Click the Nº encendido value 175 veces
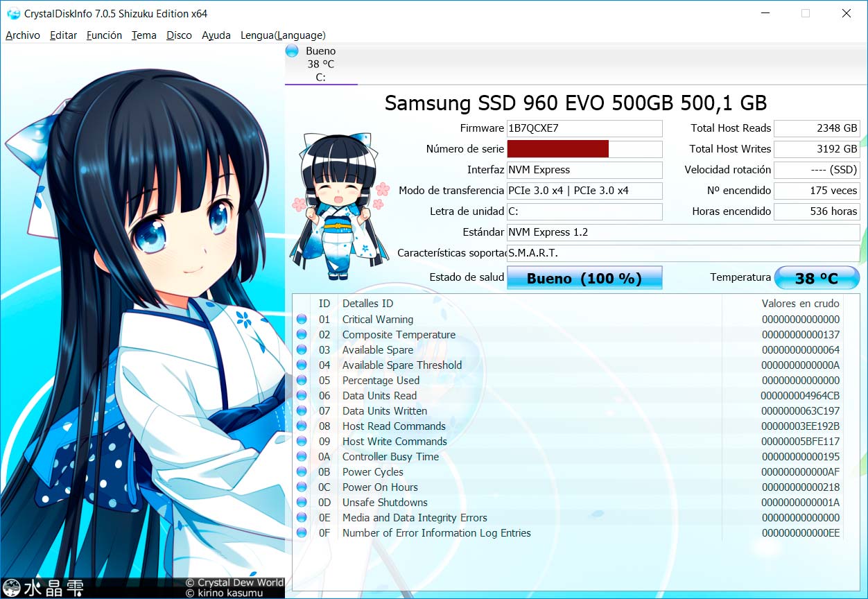Viewport: 868px width, 599px height. tap(817, 191)
